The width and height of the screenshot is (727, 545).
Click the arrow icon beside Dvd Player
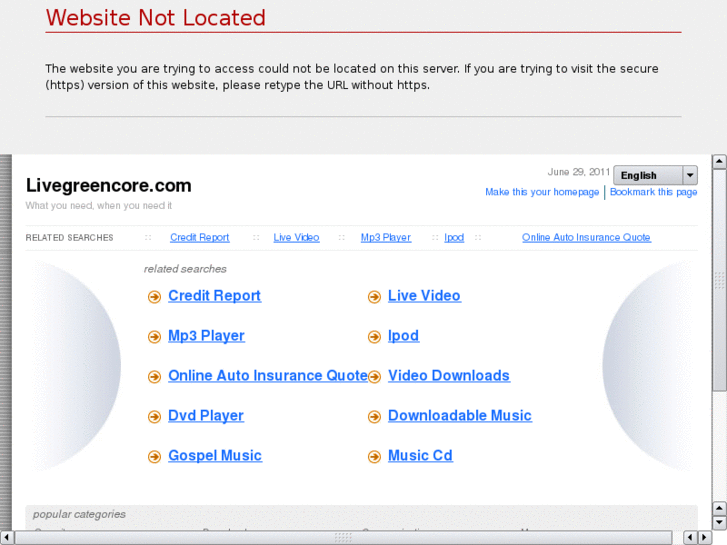pos(154,417)
